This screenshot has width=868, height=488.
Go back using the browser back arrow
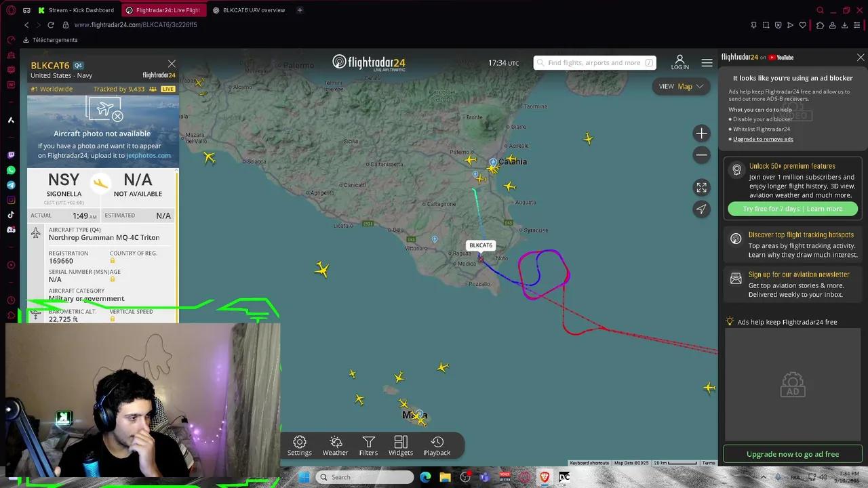click(x=26, y=25)
